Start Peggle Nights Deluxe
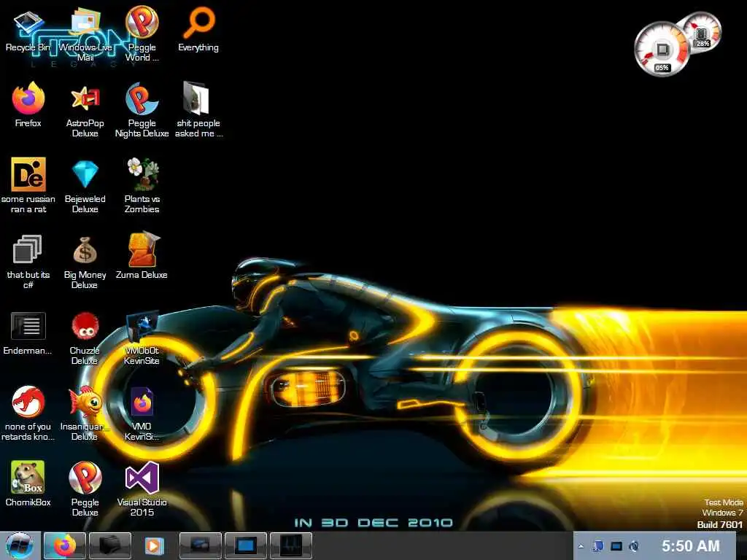Viewport: 747px width, 560px height. (142, 111)
